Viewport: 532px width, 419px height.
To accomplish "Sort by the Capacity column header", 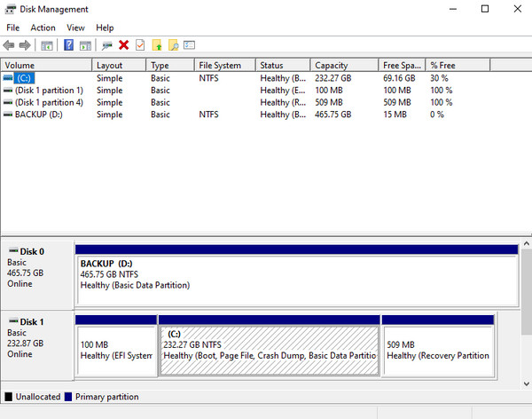I will (344, 65).
